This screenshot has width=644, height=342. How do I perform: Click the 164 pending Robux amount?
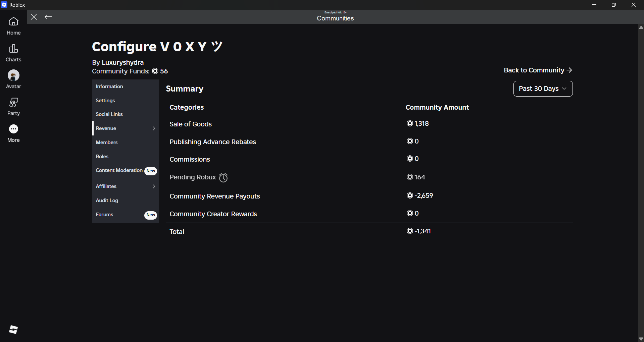click(420, 177)
